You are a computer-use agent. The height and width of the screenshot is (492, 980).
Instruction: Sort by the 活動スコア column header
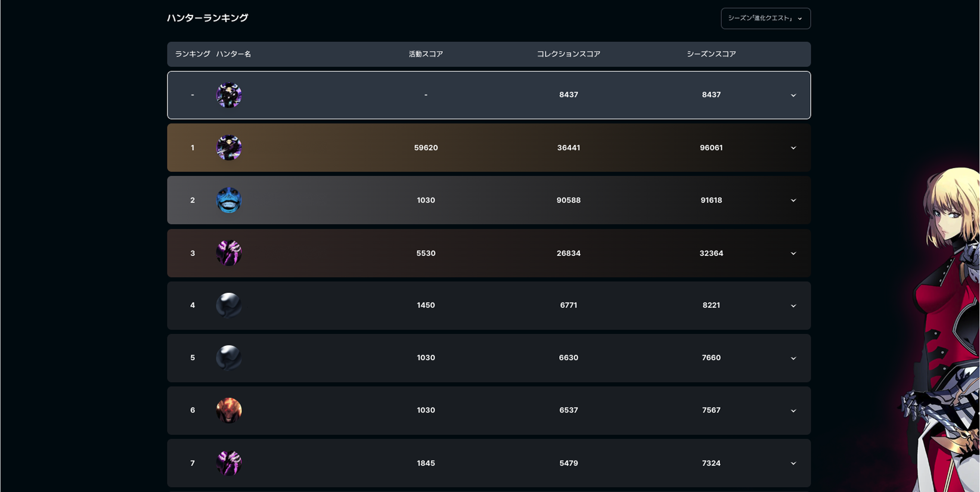coord(426,54)
